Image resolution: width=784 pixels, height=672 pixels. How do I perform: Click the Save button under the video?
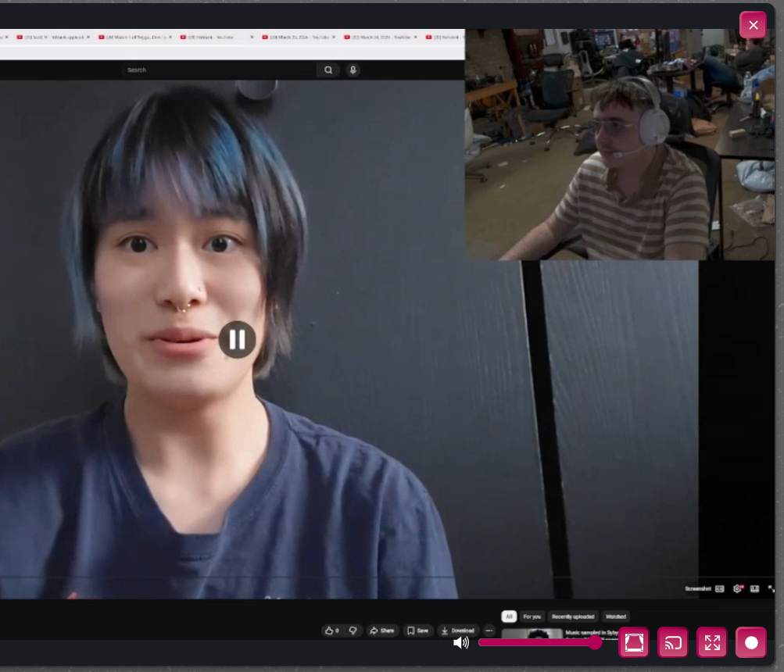point(417,631)
